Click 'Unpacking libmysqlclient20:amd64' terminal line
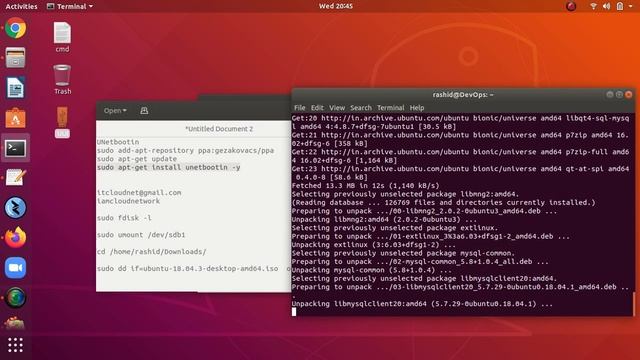 [422, 304]
